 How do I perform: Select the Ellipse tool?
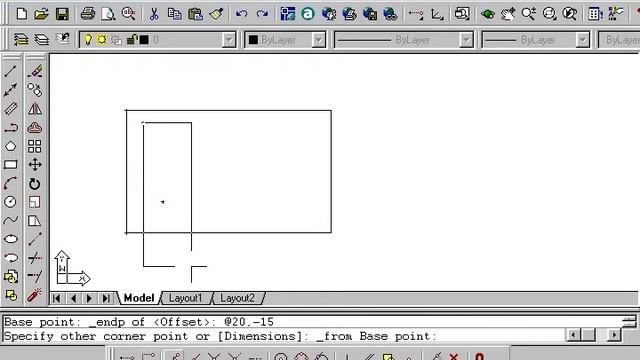[x=11, y=239]
